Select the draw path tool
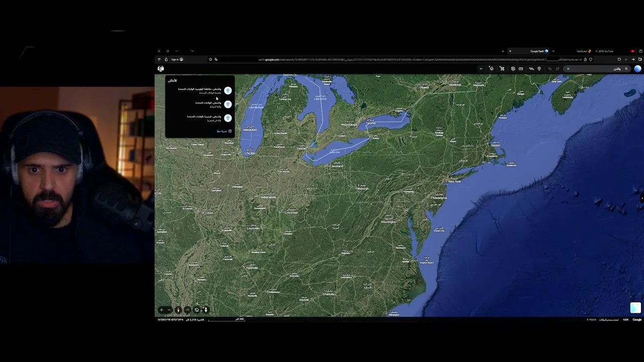 pos(531,69)
